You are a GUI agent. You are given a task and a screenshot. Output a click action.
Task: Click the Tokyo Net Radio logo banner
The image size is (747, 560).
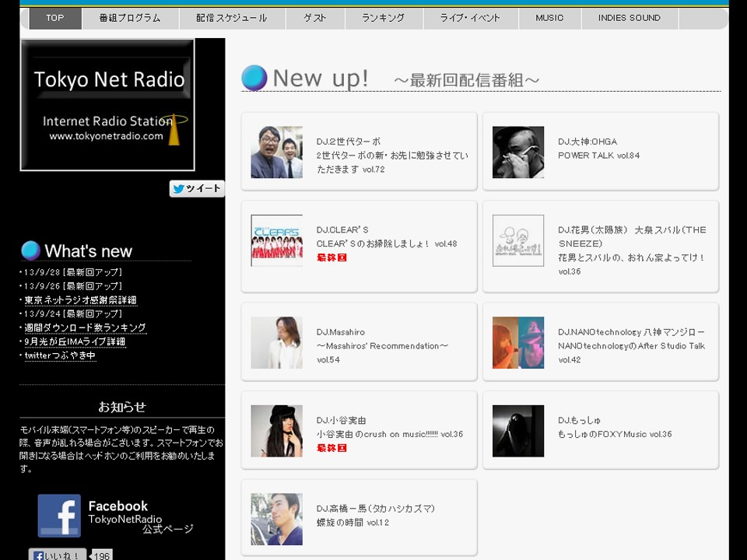tap(107, 104)
